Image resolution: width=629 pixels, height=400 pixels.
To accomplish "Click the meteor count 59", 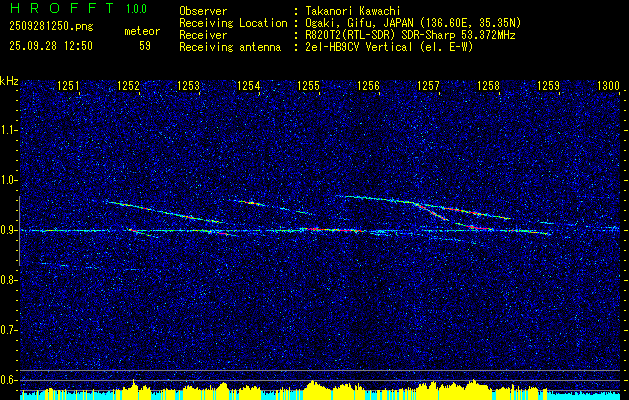I will 145,46.
